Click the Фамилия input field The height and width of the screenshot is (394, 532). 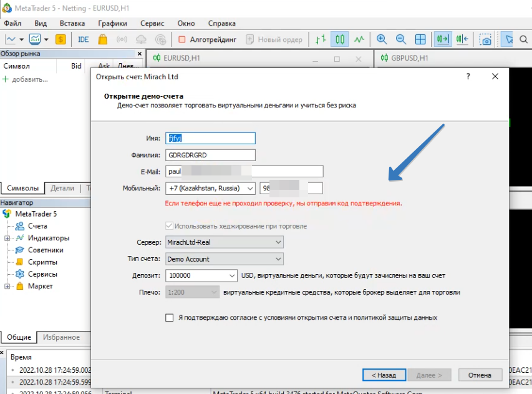[210, 155]
